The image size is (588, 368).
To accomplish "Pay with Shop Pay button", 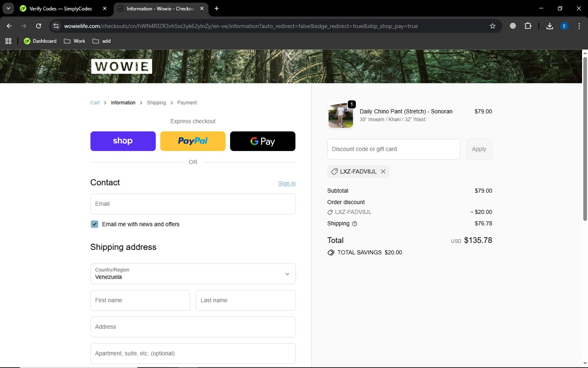I will [x=123, y=141].
